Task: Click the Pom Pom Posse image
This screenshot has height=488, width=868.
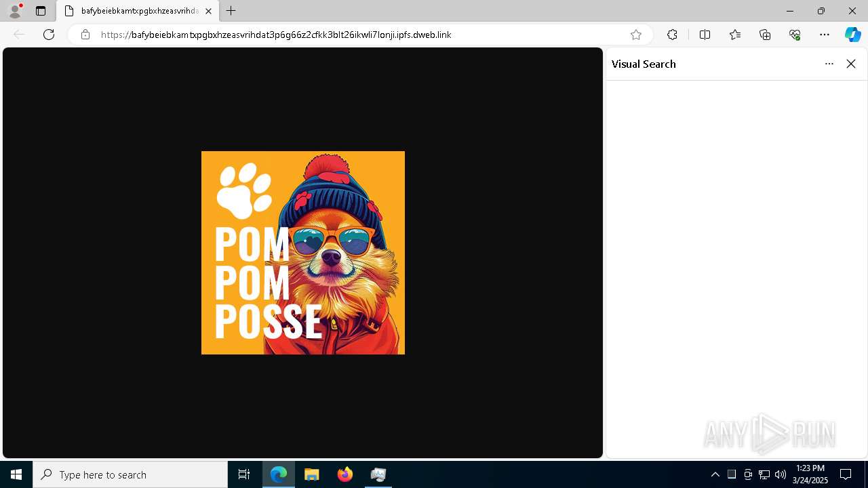Action: pyautogui.click(x=303, y=253)
